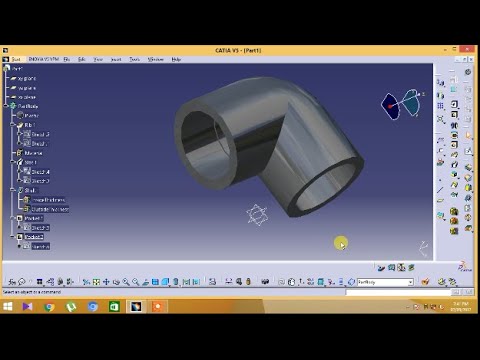Open the Window menu
The height and width of the screenshot is (360, 480).
tap(156, 59)
